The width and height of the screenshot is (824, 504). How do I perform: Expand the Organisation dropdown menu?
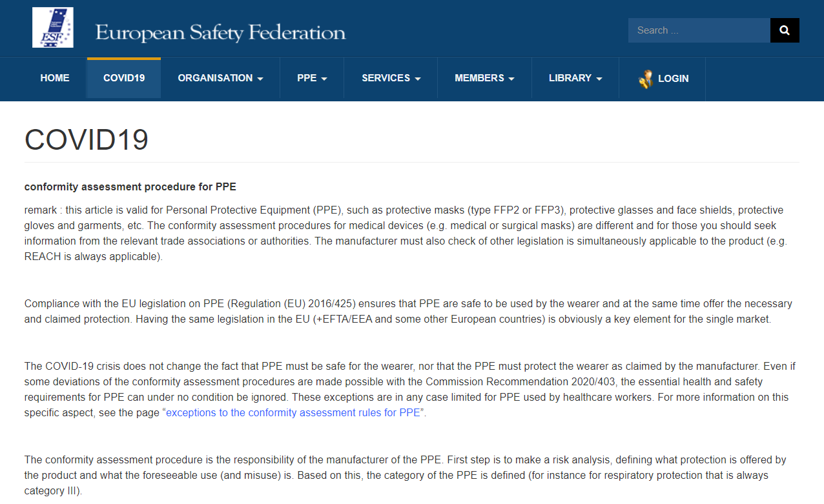point(215,78)
